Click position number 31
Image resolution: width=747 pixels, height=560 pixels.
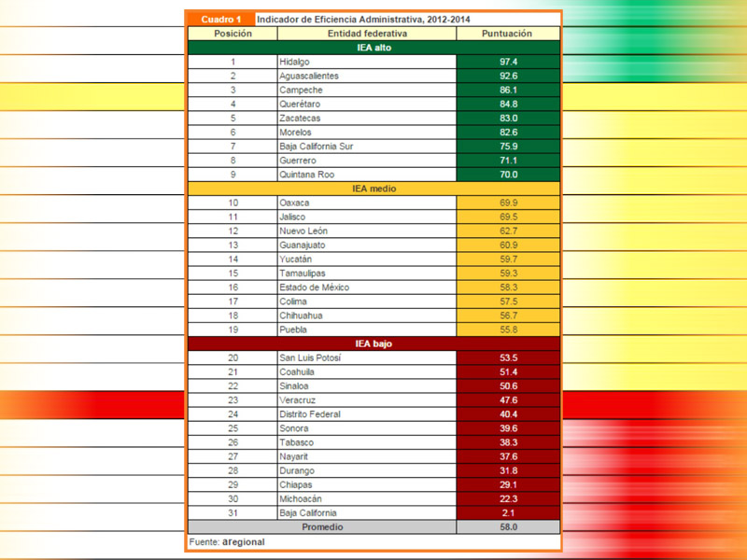coord(233,512)
